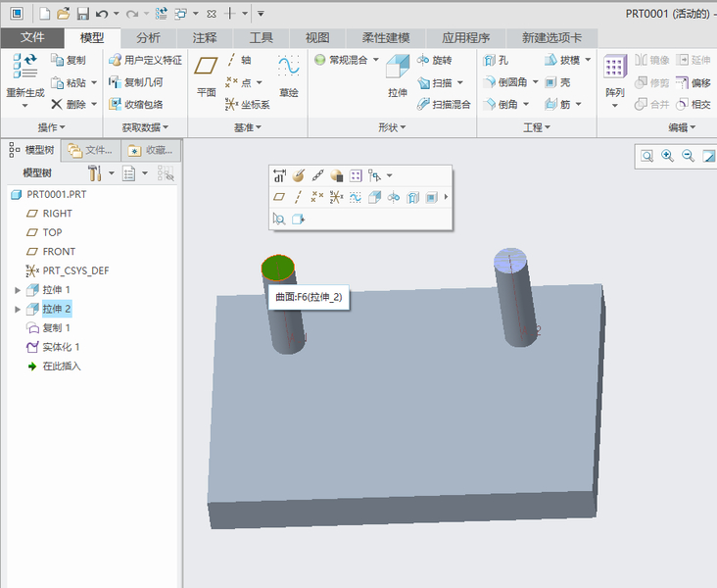The height and width of the screenshot is (588, 717).
Task: Open the Delete (删除) dropdown arrow
Action: (94, 104)
